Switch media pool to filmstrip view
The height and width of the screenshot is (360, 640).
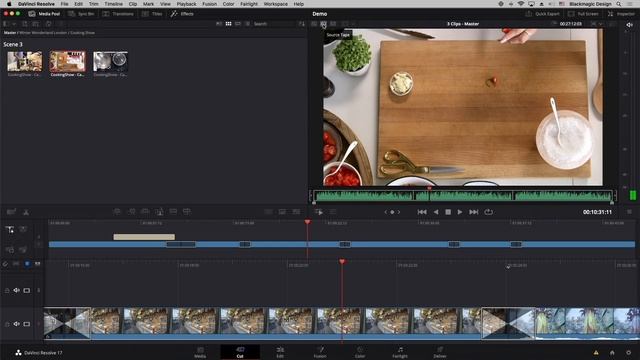click(x=238, y=24)
